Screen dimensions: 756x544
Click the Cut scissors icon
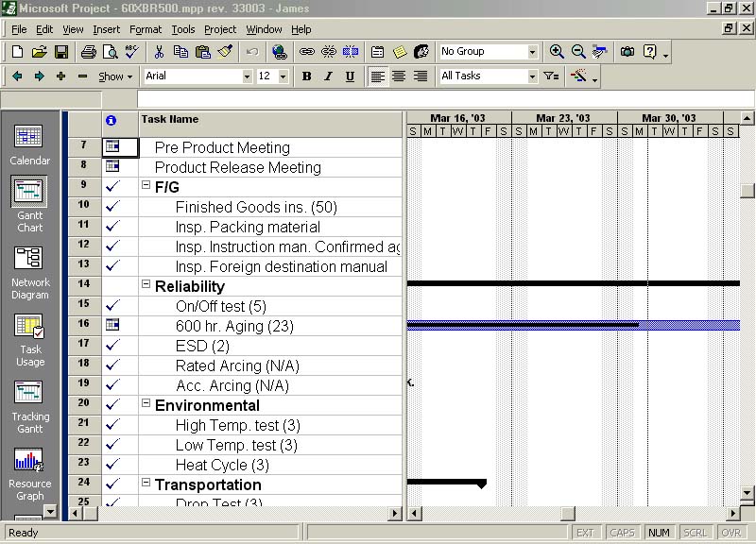click(x=159, y=52)
